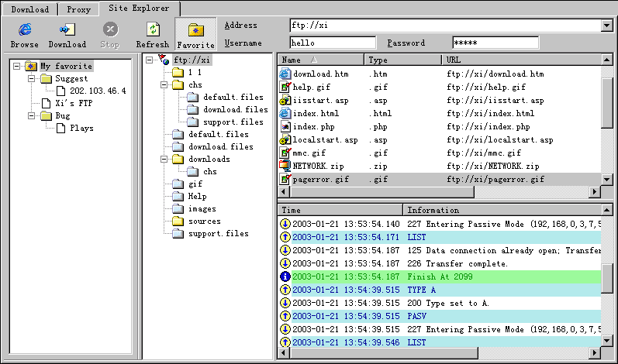Collapse the My favorite tree node

[x=16, y=66]
